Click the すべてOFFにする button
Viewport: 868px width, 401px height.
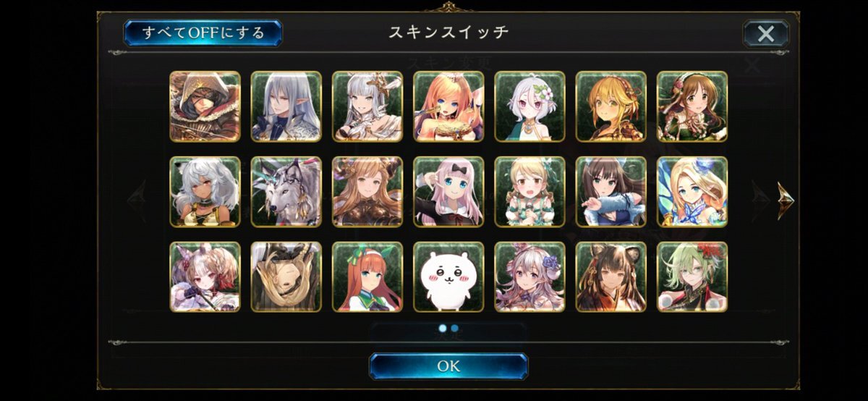coord(203,33)
